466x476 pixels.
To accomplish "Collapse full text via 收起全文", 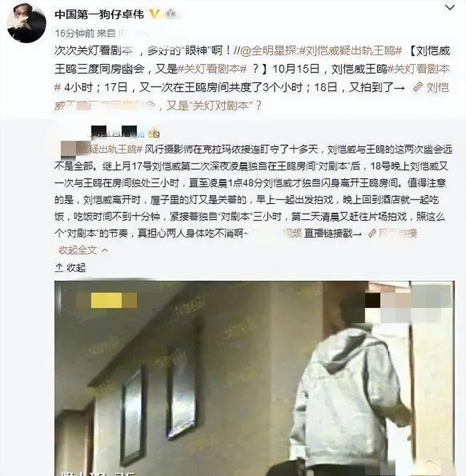I will [x=78, y=250].
